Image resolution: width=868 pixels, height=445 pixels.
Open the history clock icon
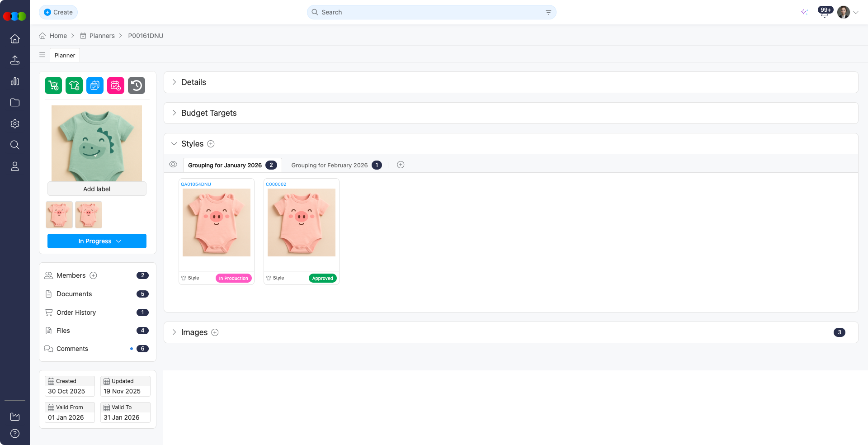(x=137, y=85)
